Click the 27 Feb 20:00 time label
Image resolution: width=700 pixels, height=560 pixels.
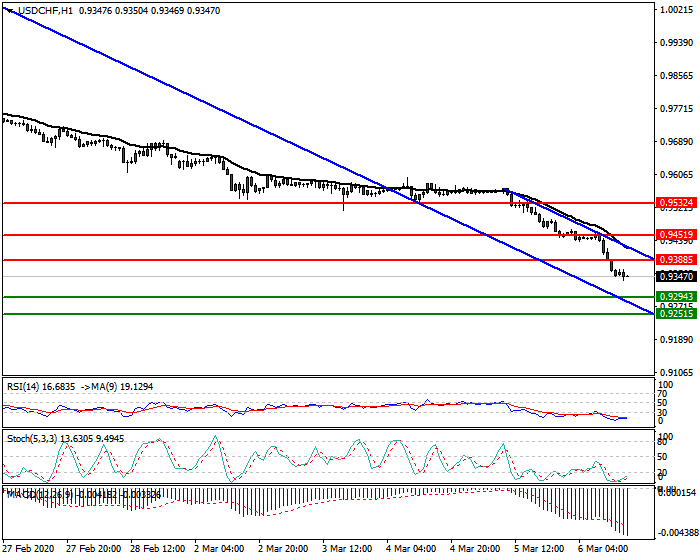(x=93, y=548)
